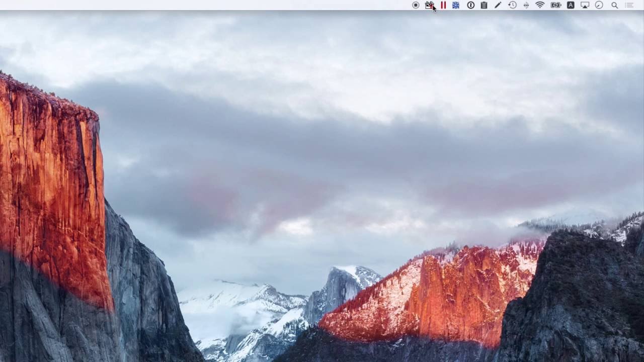The height and width of the screenshot is (362, 644).
Task: Open the Time Machine clock icon
Action: 512,5
